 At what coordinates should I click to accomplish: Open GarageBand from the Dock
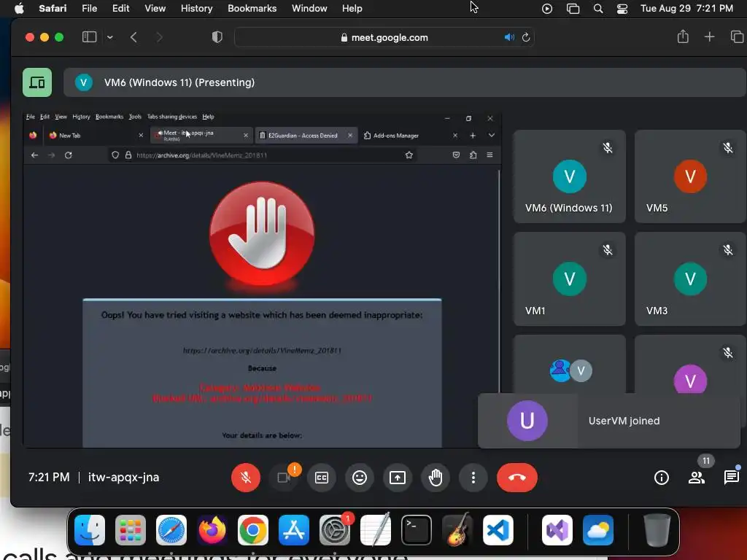(x=457, y=530)
